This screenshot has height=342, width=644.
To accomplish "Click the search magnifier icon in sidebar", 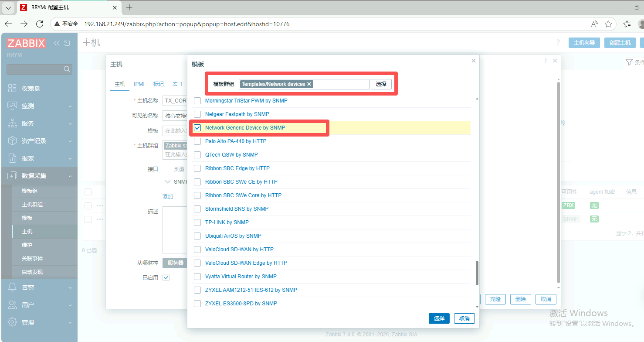I will (67, 69).
